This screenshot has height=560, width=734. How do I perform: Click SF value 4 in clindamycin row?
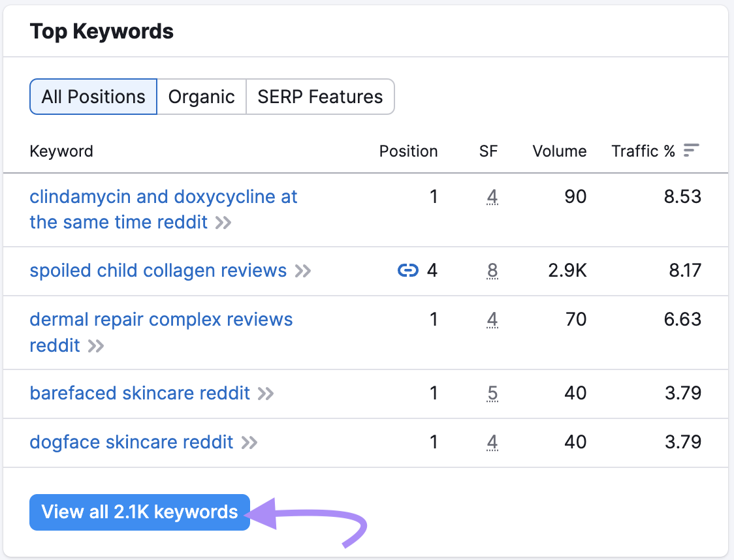pos(492,197)
